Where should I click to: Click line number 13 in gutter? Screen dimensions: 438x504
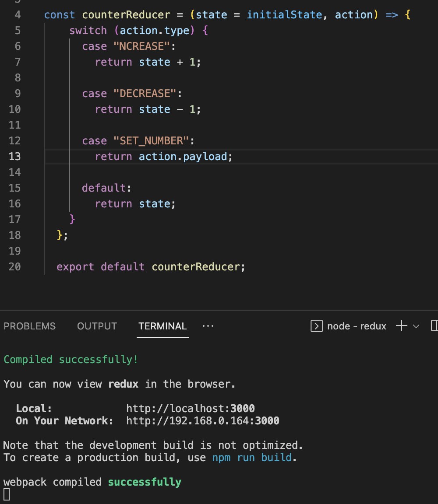coord(15,156)
